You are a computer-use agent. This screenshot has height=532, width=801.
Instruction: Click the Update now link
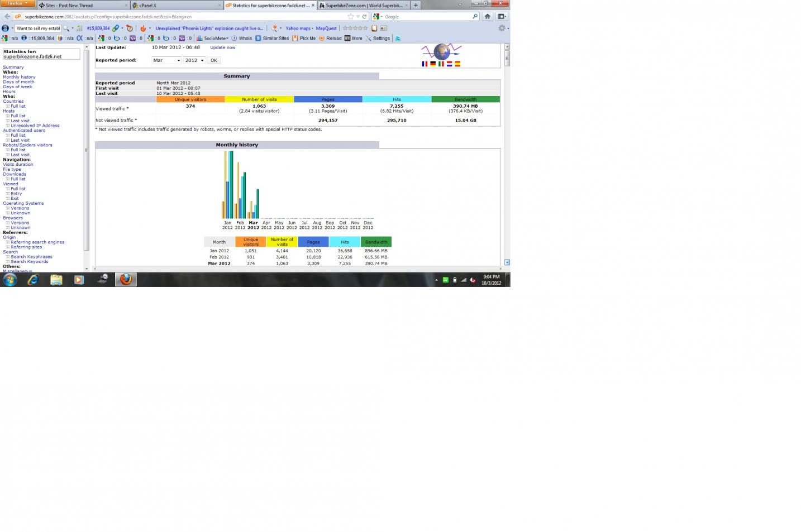pos(222,47)
